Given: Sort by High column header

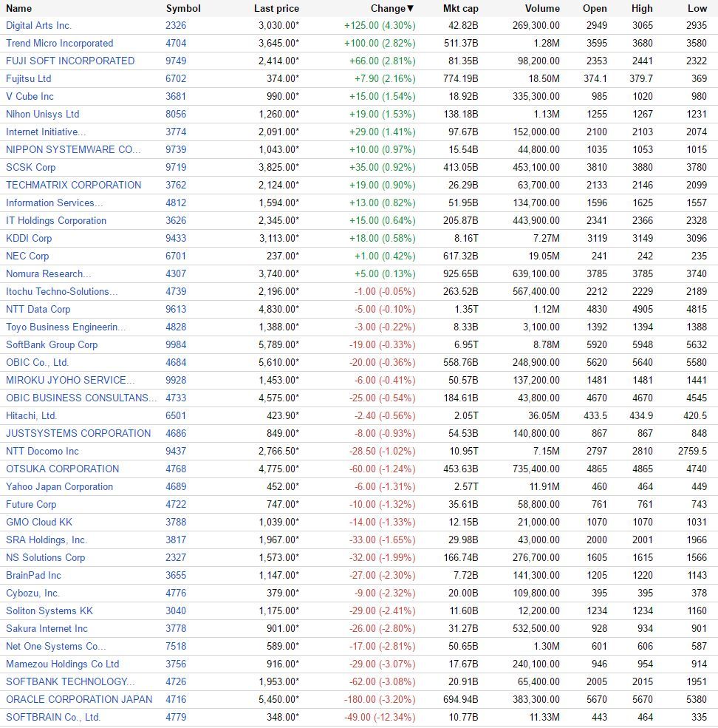Looking at the screenshot, I should pyautogui.click(x=642, y=8).
